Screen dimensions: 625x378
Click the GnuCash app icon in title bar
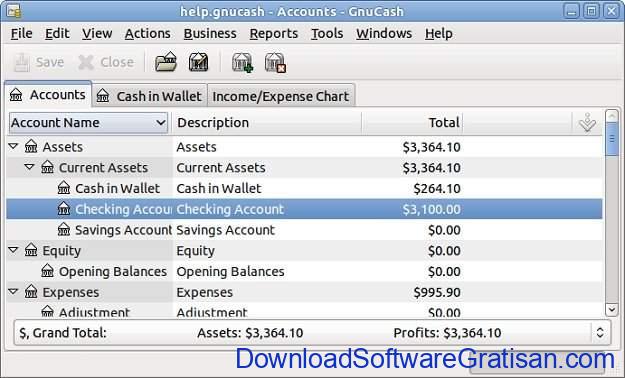14,11
